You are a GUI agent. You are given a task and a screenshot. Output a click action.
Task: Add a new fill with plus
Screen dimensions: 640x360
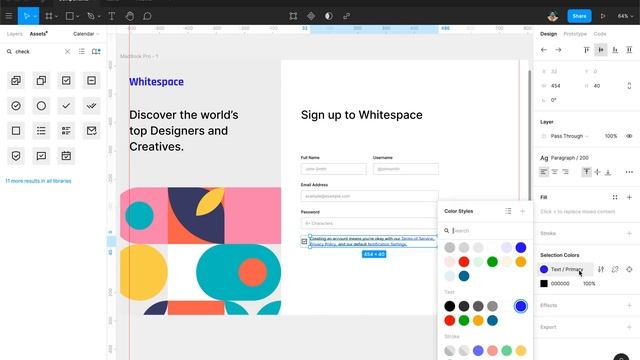tap(629, 198)
